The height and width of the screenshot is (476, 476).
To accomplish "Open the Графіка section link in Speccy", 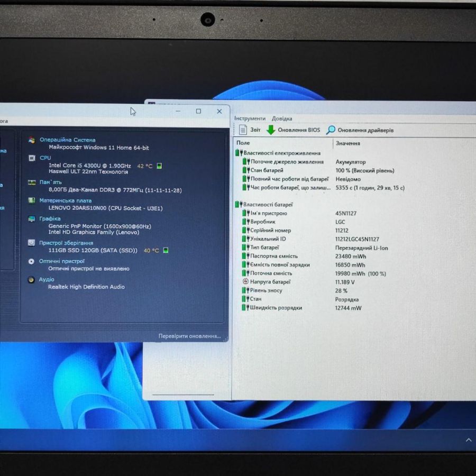I will [50, 218].
